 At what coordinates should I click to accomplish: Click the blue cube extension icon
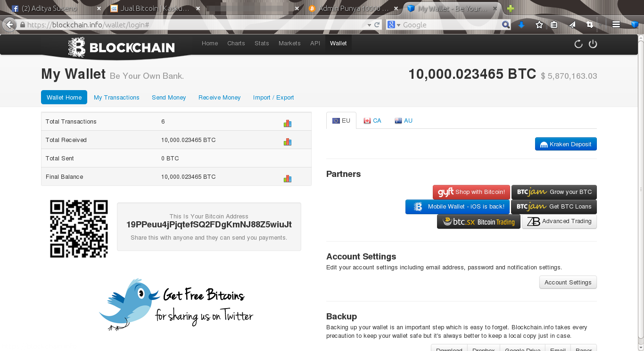point(635,25)
